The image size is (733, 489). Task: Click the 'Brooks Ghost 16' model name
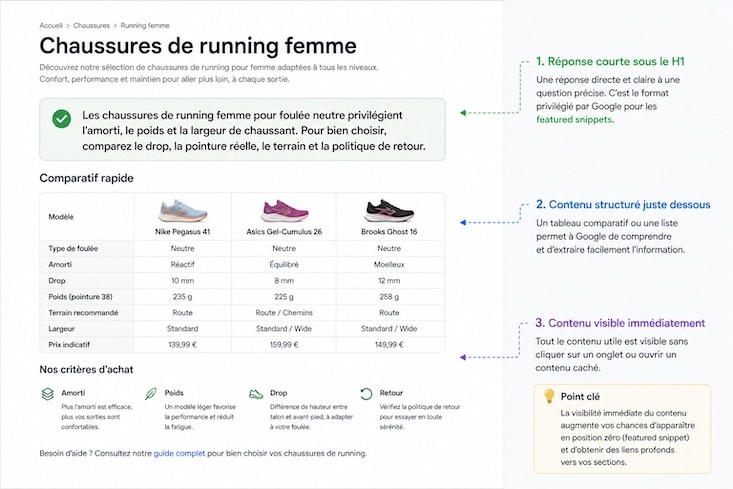[x=389, y=231]
